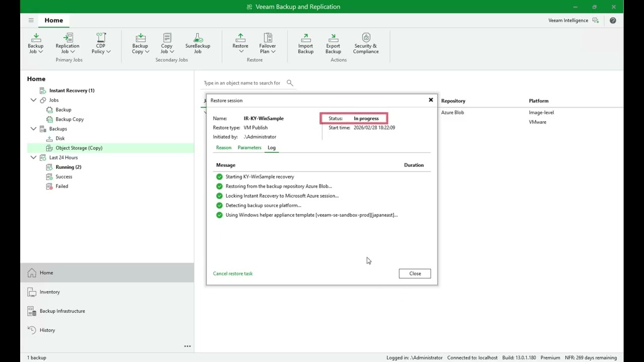Open the Failover Plan ribbon button
The height and width of the screenshot is (362, 644).
click(268, 44)
